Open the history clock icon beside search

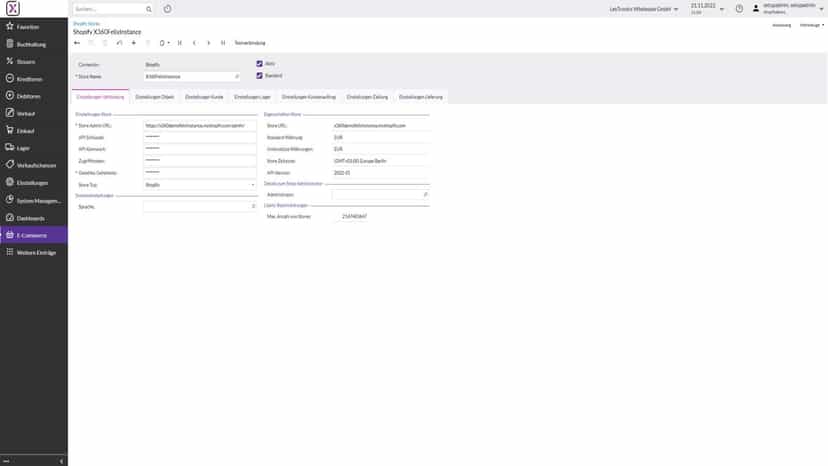point(167,9)
